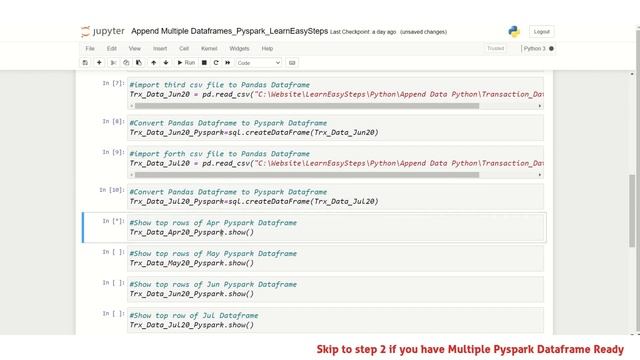The width and height of the screenshot is (640, 360).
Task: Open the View menu
Action: coord(135,49)
